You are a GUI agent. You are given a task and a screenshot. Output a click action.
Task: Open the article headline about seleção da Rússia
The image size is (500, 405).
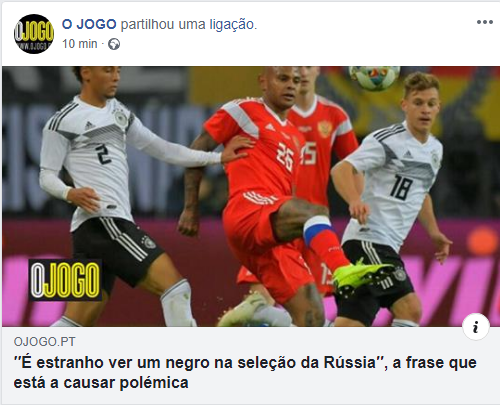(x=245, y=372)
